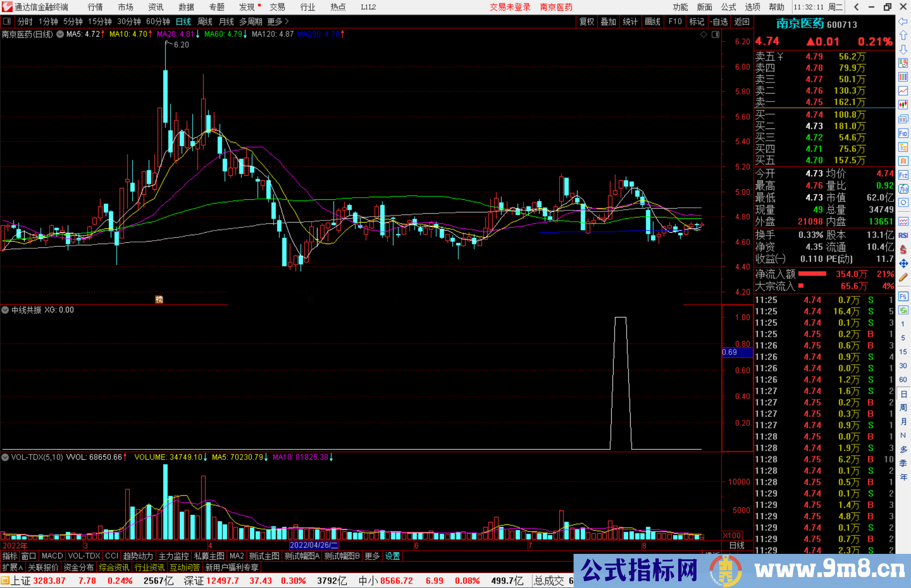Click the red line-chart sidebar icon
The width and height of the screenshot is (911, 588).
[x=903, y=91]
